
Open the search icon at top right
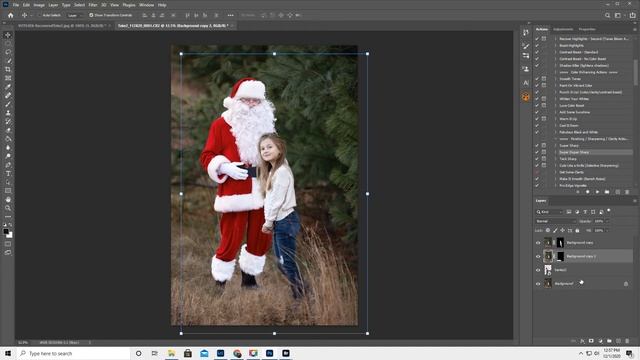coord(607,15)
